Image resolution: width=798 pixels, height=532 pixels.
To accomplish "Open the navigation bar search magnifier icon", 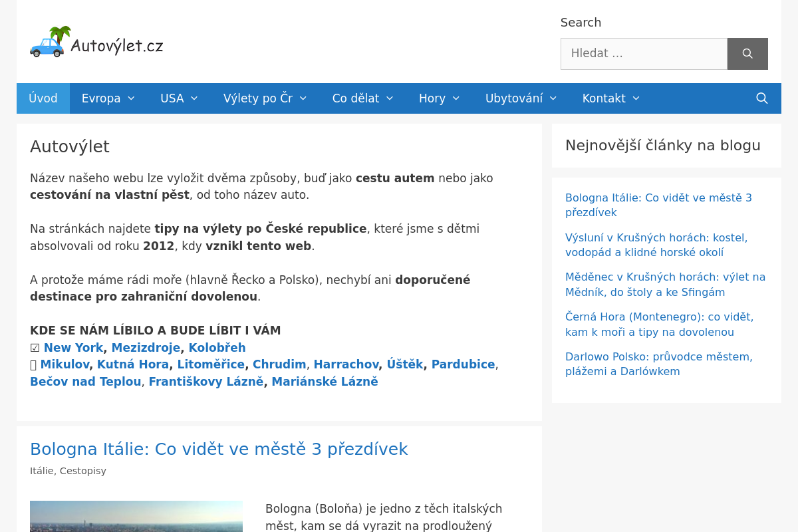I will click(x=762, y=98).
